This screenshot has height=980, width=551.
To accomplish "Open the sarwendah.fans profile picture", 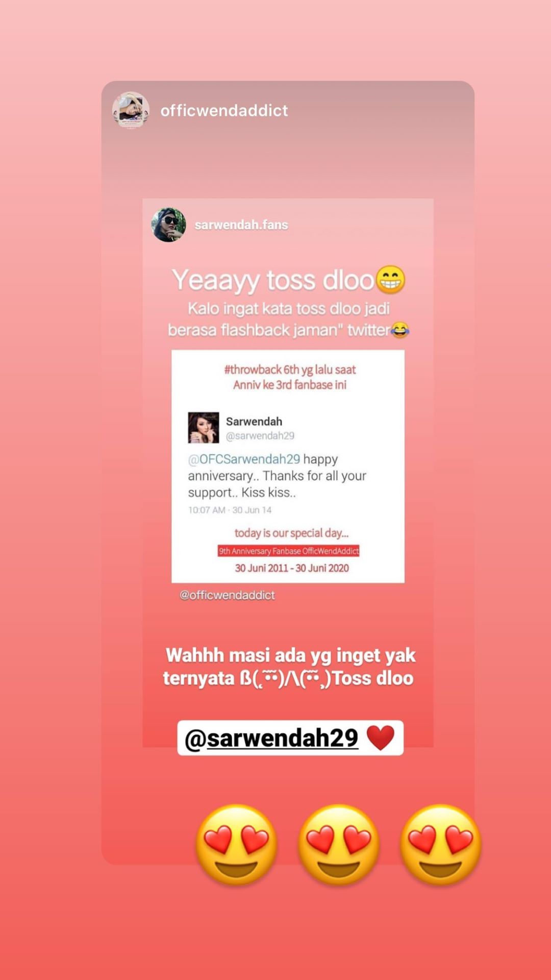I will tap(169, 225).
